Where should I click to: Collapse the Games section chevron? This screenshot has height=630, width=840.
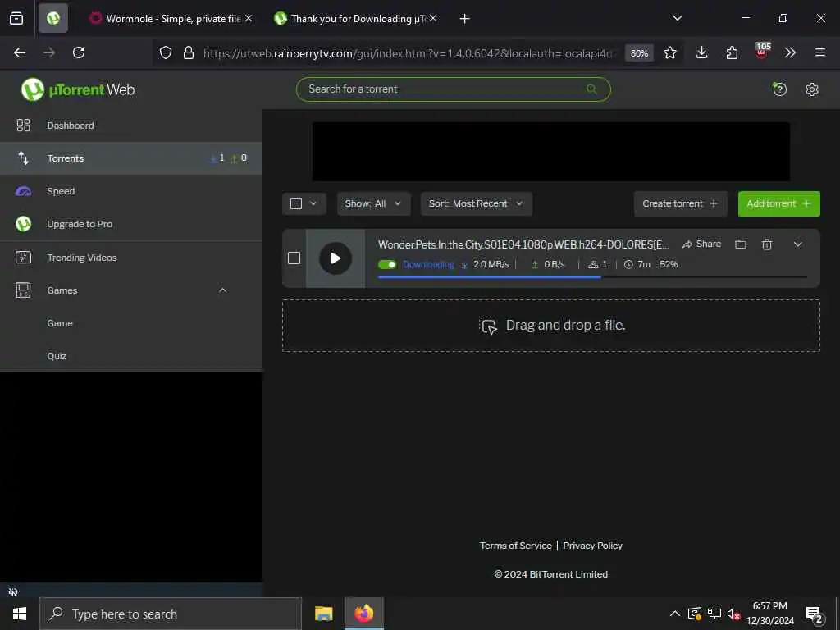click(x=223, y=290)
